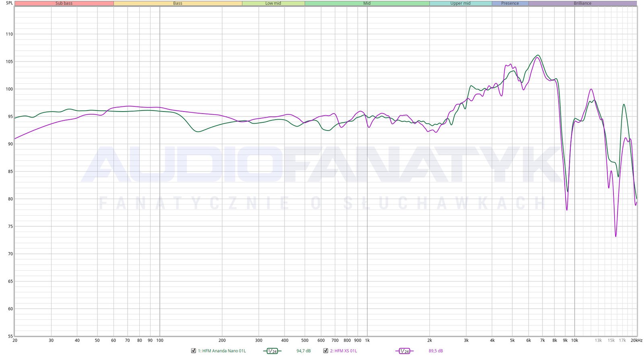Image resolution: width=644 pixels, height=356 pixels.
Task: Click the SPL axis label
Action: click(x=9, y=3)
